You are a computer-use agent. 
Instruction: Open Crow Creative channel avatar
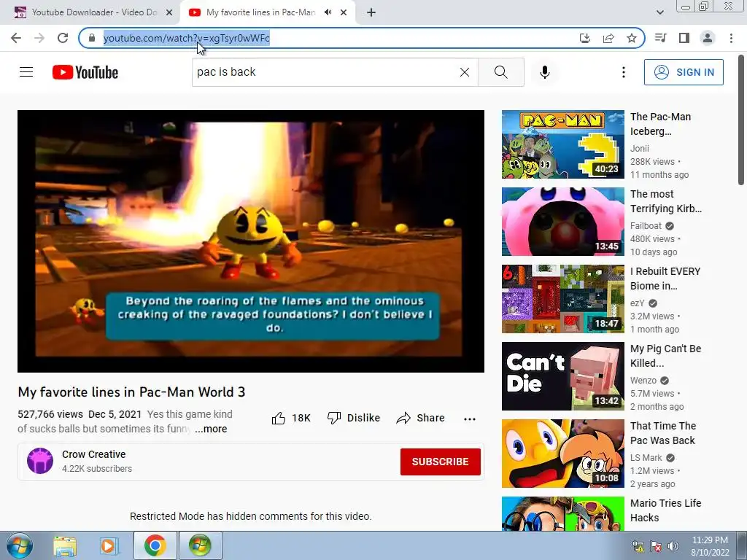pyautogui.click(x=40, y=461)
